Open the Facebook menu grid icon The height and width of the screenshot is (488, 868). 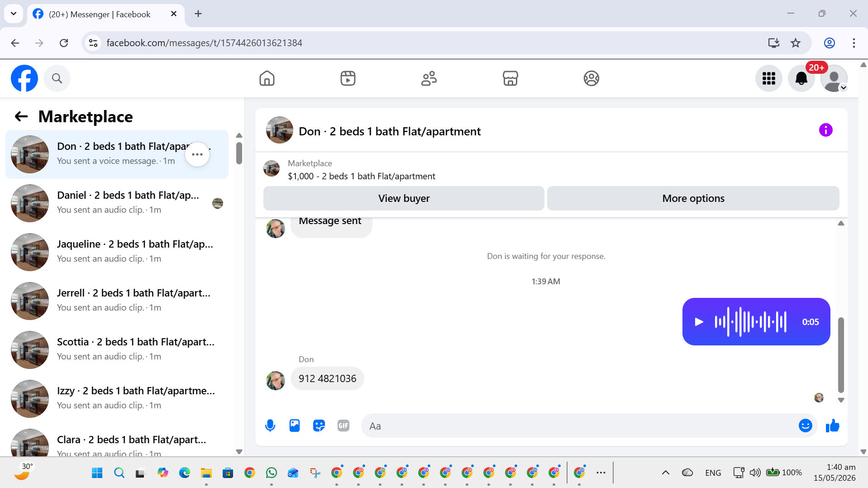(x=769, y=78)
